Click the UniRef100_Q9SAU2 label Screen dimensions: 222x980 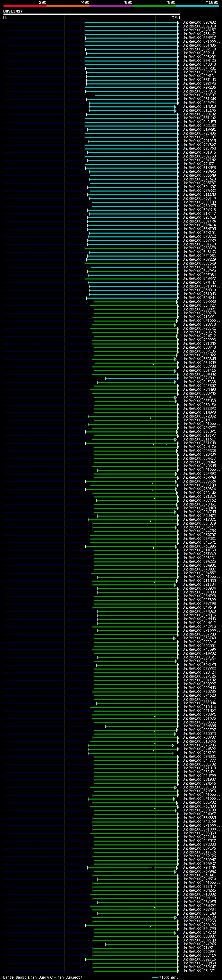pos(199,23)
